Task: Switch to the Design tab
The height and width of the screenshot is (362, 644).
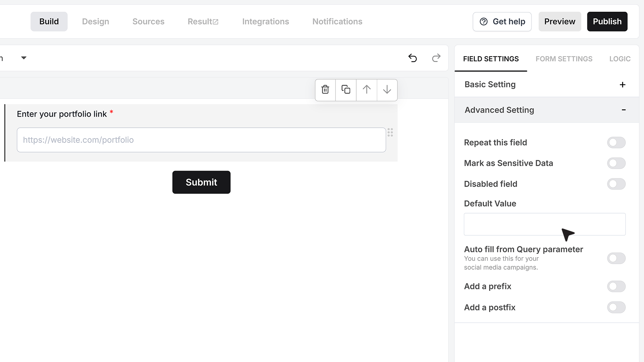Action: [96, 21]
